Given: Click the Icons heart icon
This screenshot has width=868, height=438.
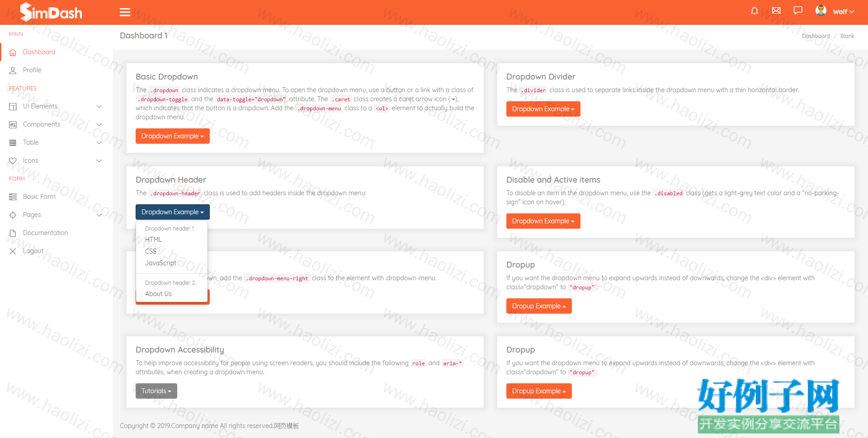Looking at the screenshot, I should point(13,161).
